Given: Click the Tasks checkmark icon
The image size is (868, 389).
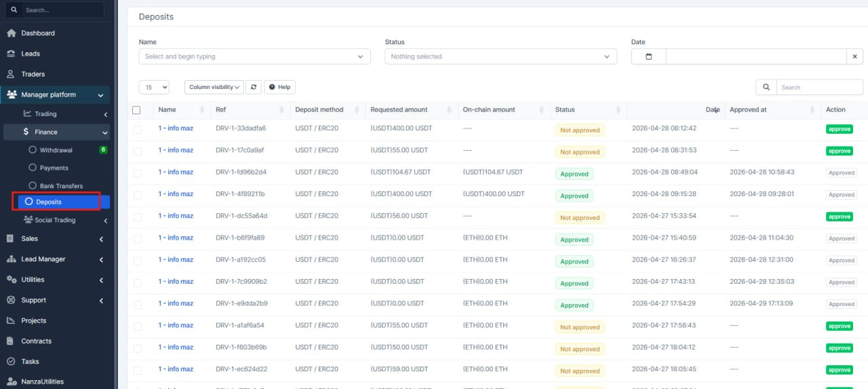Looking at the screenshot, I should (11, 362).
